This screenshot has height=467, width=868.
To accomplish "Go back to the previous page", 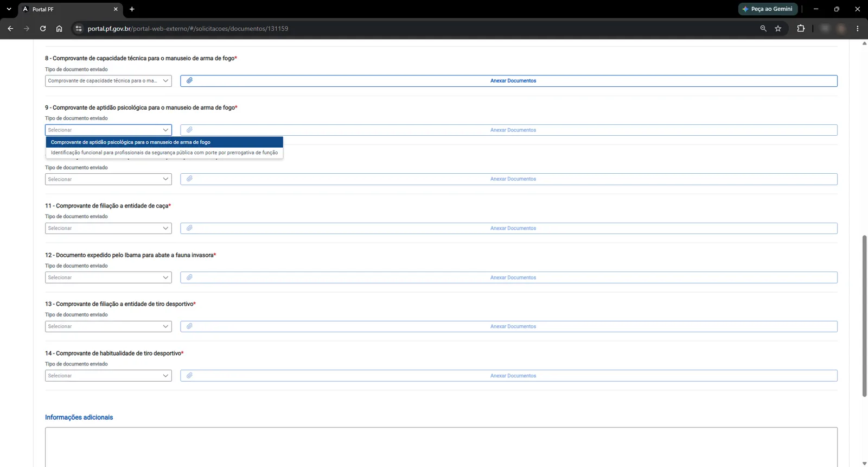I will pyautogui.click(x=10, y=28).
